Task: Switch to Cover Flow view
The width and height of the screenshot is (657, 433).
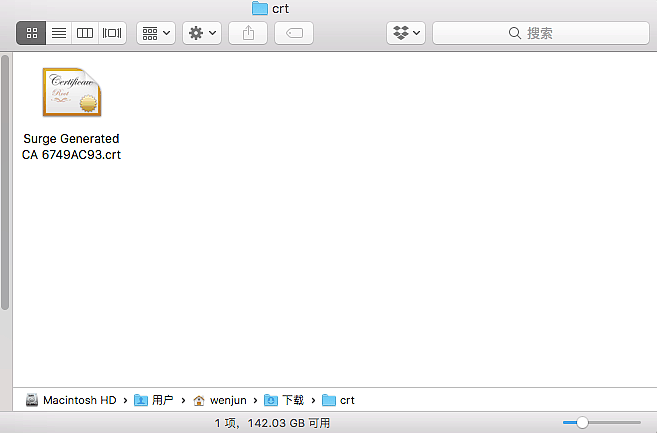Action: point(112,33)
